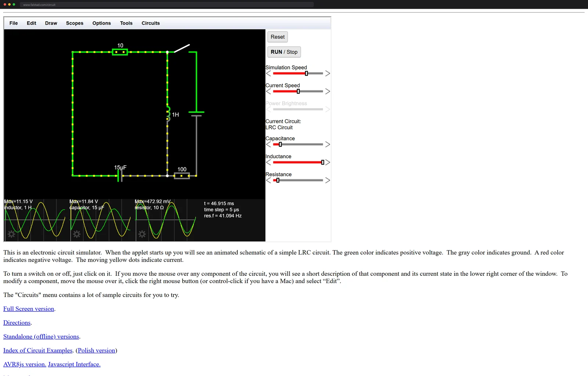The width and height of the screenshot is (588, 376).
Task: Increase Inductance with right arrow
Action: click(327, 162)
